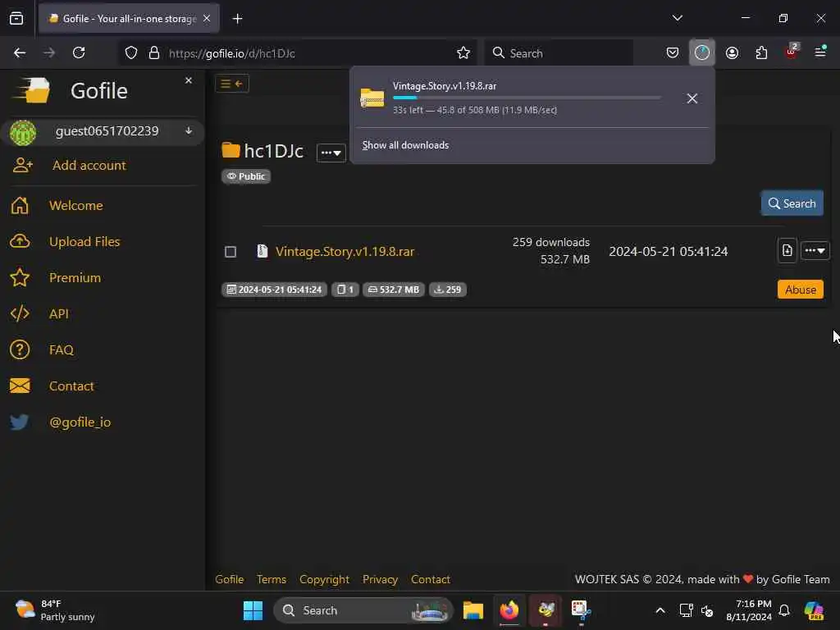Open File Explorer from the taskbar
This screenshot has width=840, height=630.
(x=473, y=610)
